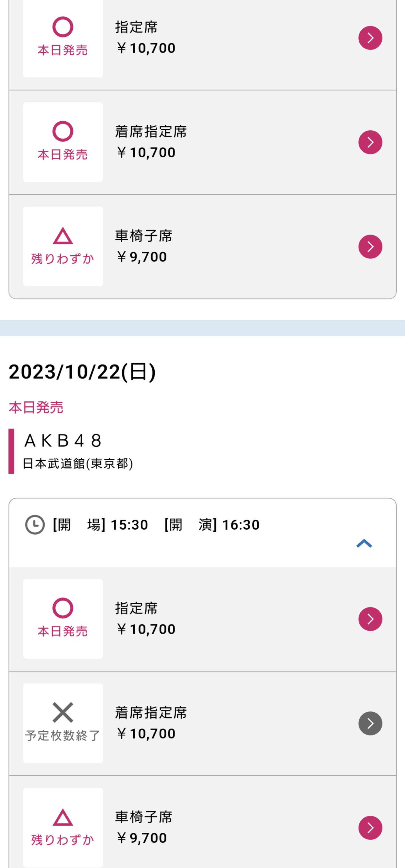Click the 日本武道館(東京都) venue text
Viewport: 405px width, 868px height.
tap(78, 464)
